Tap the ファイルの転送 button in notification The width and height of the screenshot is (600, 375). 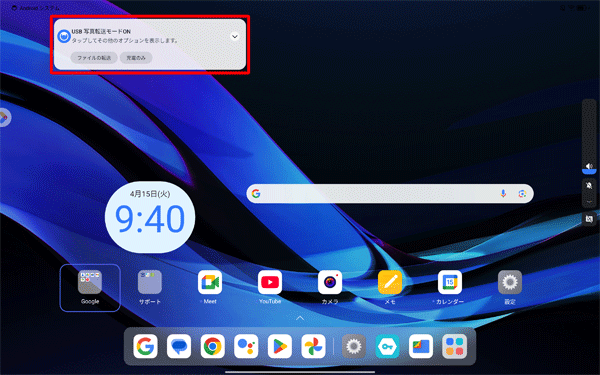[94, 58]
